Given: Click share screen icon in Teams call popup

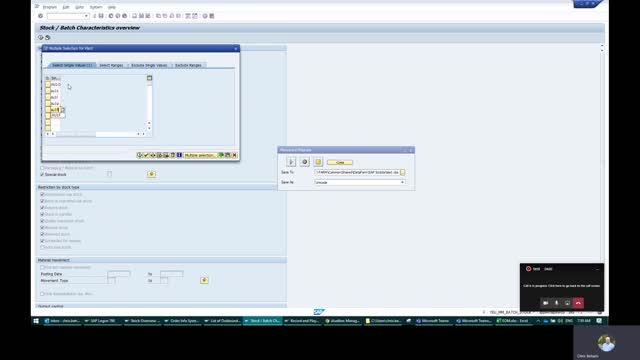Looking at the screenshot, I should click(567, 303).
